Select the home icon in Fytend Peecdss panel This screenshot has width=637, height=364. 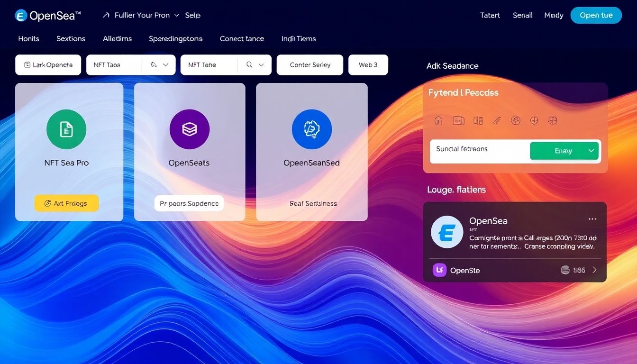coord(438,121)
